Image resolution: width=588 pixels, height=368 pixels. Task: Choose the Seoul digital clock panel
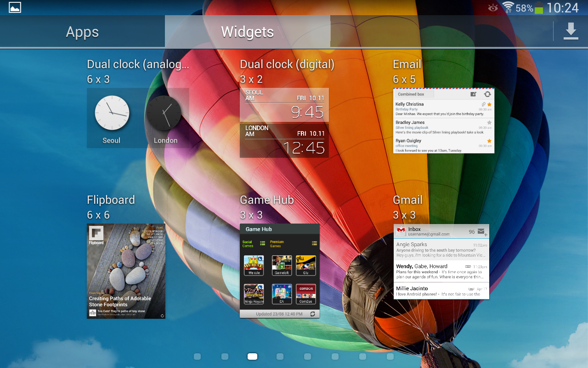point(284,104)
